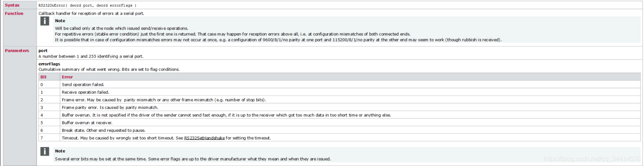This screenshot has height=166, width=644.
Task: Click the Function row heading
Action: (14, 14)
